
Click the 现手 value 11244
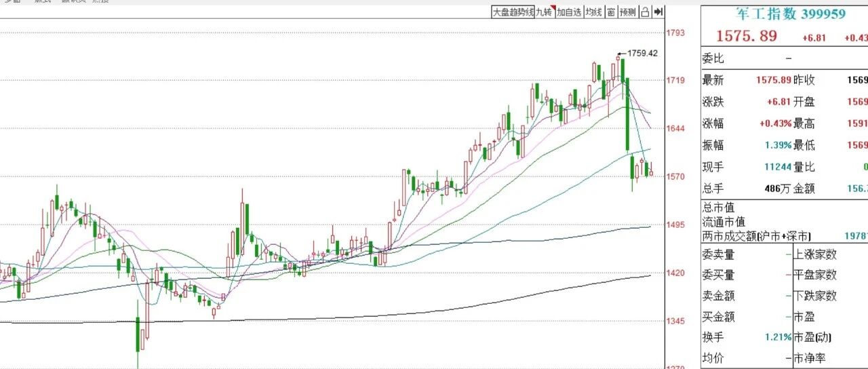click(778, 168)
